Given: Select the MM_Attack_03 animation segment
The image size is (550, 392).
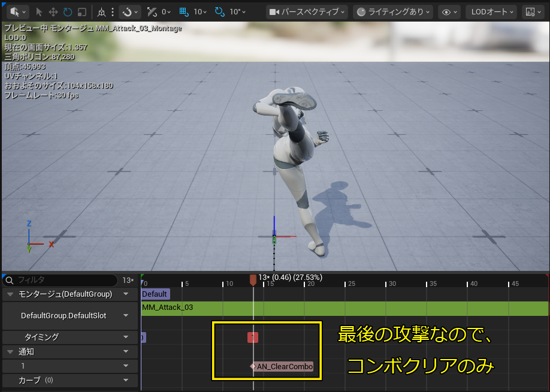Looking at the screenshot, I should [344, 307].
